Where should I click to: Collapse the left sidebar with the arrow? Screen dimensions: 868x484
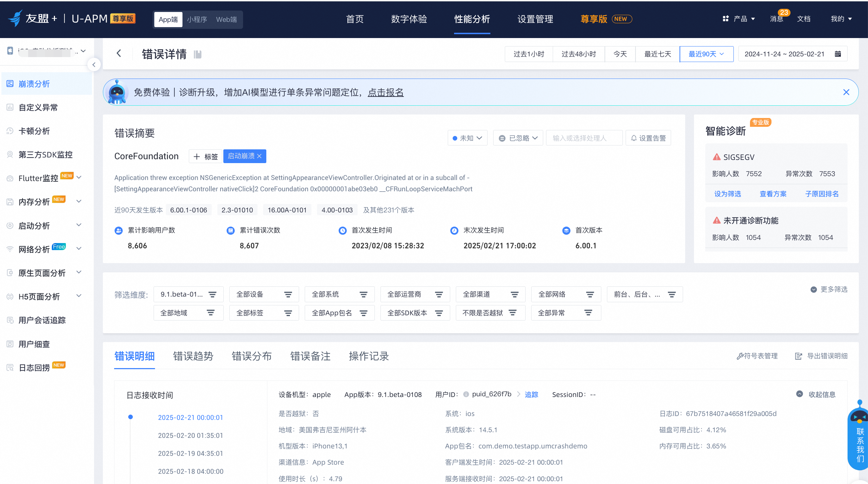[94, 65]
